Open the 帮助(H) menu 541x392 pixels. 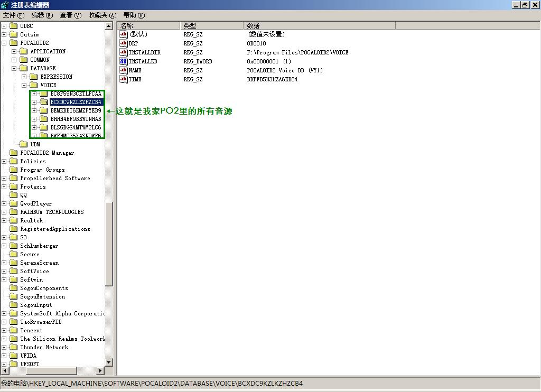pyautogui.click(x=134, y=15)
